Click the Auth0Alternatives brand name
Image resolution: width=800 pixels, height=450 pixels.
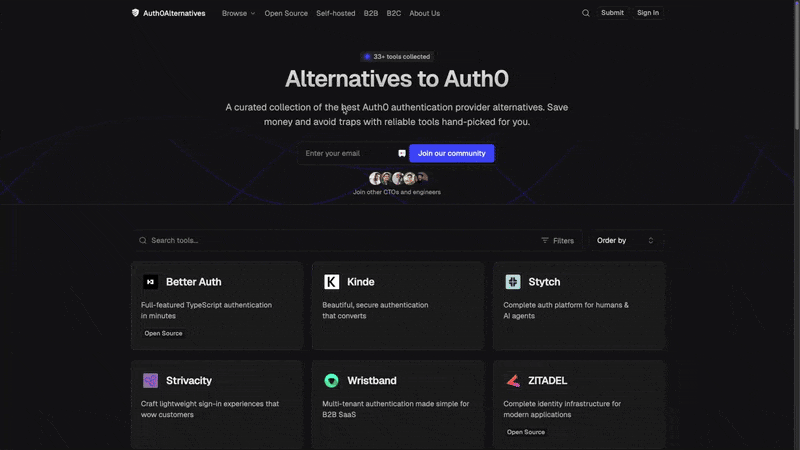pos(174,13)
